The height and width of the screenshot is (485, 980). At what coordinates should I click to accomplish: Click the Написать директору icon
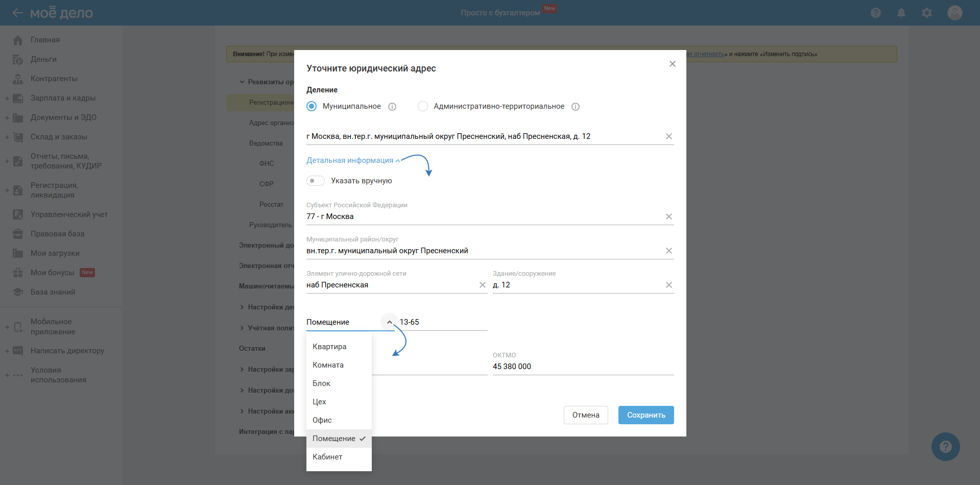[x=18, y=351]
